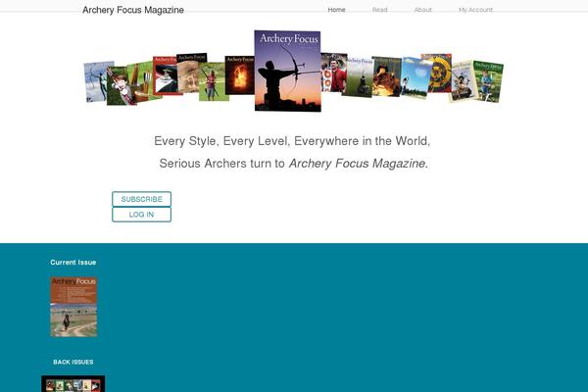Screen dimensions: 588x392
Task: Go to the Read menu item
Action: click(x=379, y=10)
